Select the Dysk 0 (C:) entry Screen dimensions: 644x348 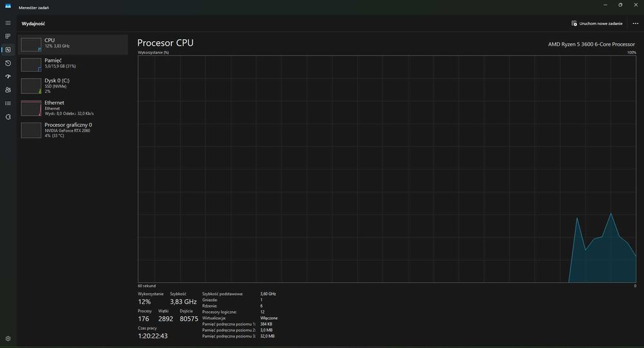pyautogui.click(x=73, y=86)
